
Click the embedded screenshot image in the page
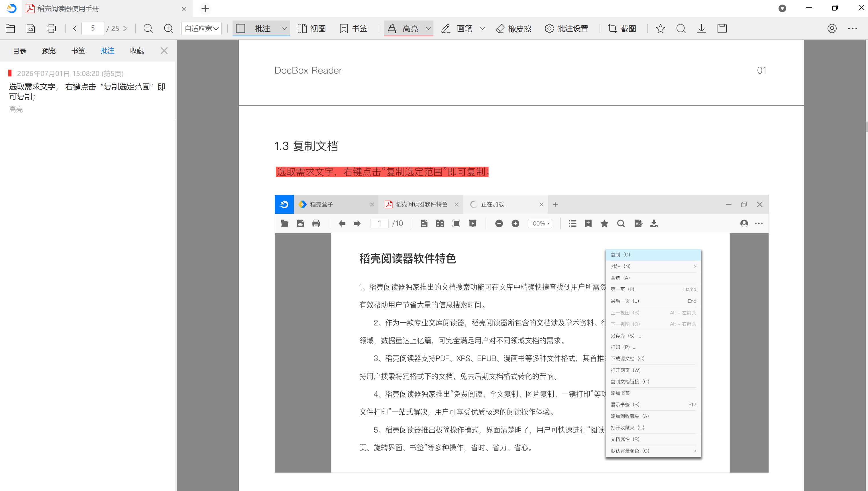point(521,334)
